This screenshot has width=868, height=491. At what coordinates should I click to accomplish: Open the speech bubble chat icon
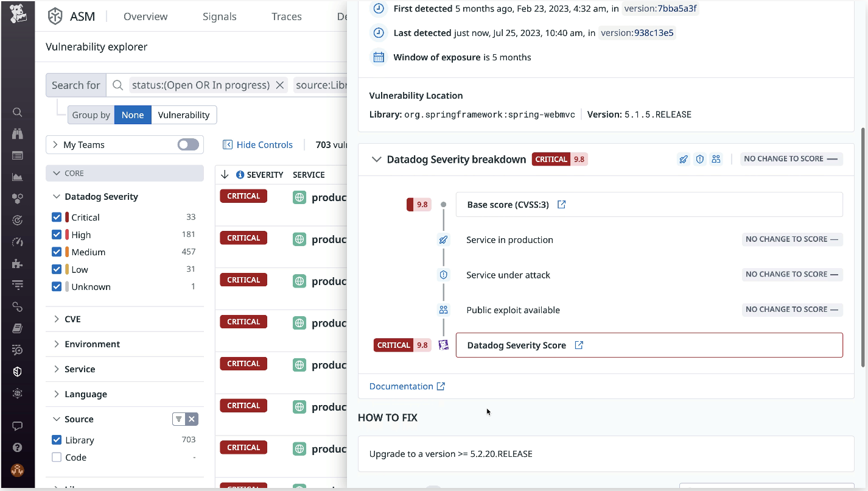coord(18,426)
